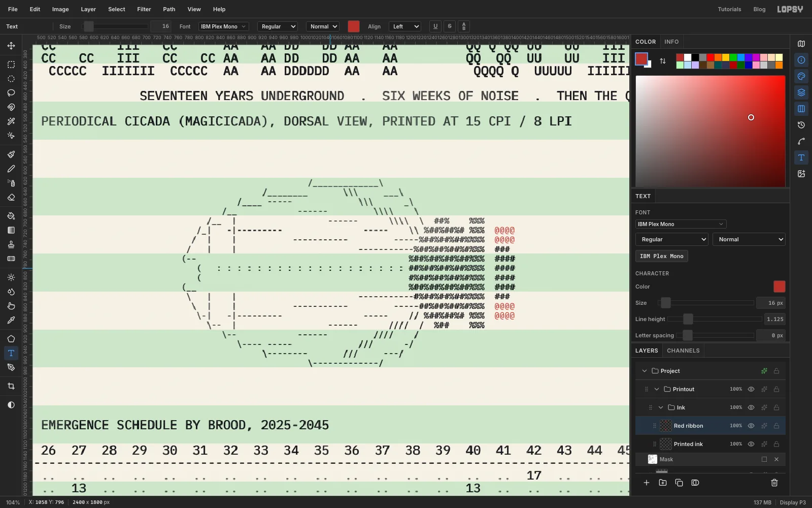Open the Filter menu
Viewport: 812px width, 508px height.
coord(144,9)
